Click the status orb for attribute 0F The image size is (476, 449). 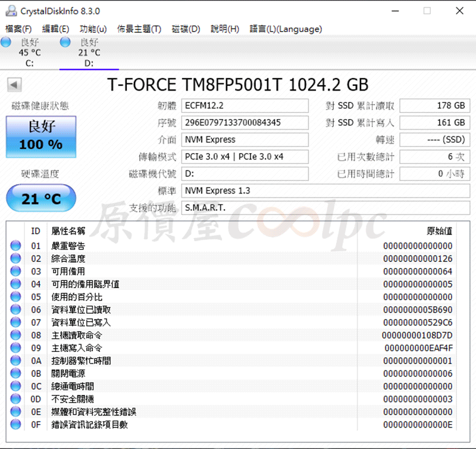click(x=15, y=424)
